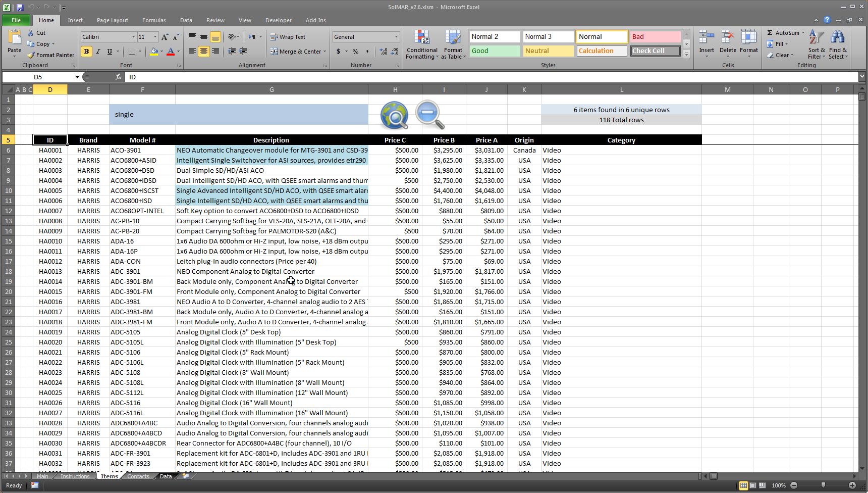Open the font name Calibri dropdown

(133, 37)
